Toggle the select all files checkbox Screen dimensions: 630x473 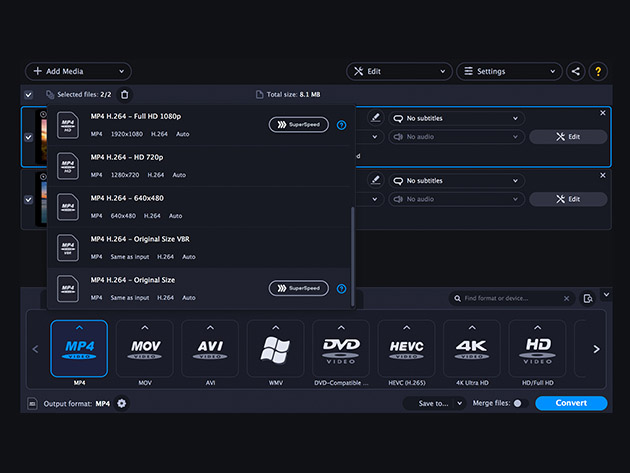[x=29, y=95]
